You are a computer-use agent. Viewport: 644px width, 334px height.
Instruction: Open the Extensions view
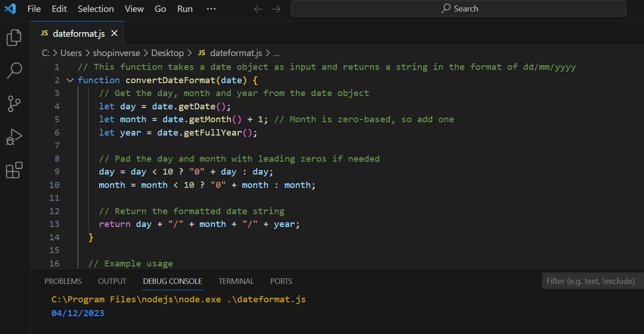(14, 170)
